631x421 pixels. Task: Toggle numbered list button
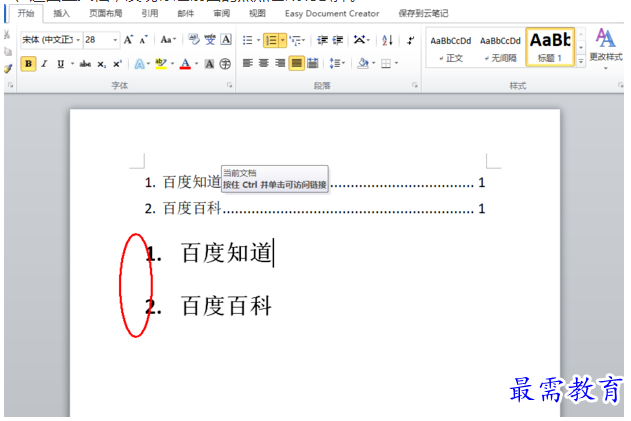pyautogui.click(x=272, y=40)
